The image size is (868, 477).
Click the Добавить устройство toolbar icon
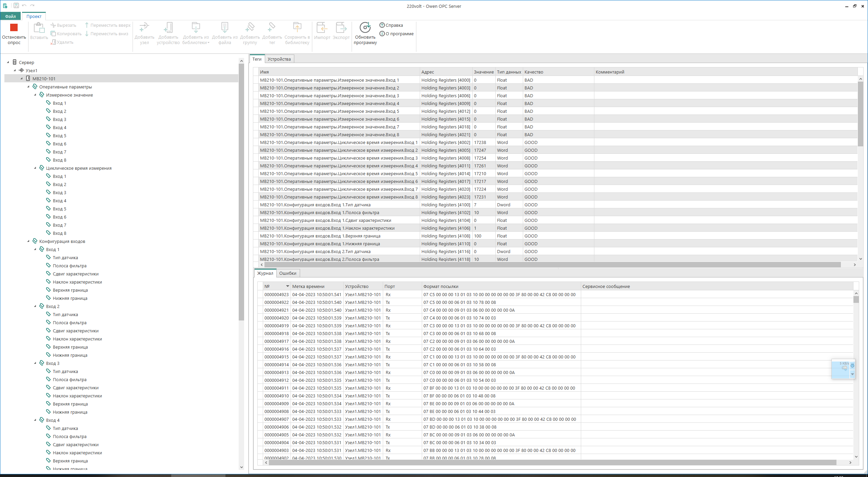coord(168,28)
